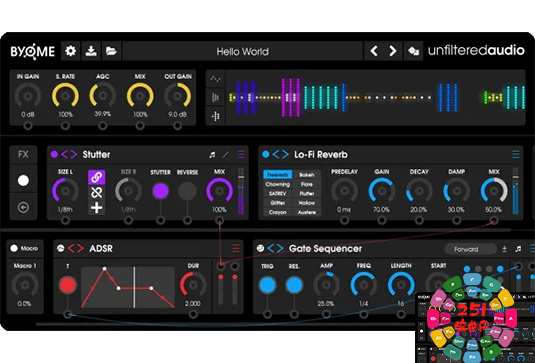Toggle the Lo-Fi Reverb power dot
Image resolution: width=535 pixels, height=363 pixels.
265,154
